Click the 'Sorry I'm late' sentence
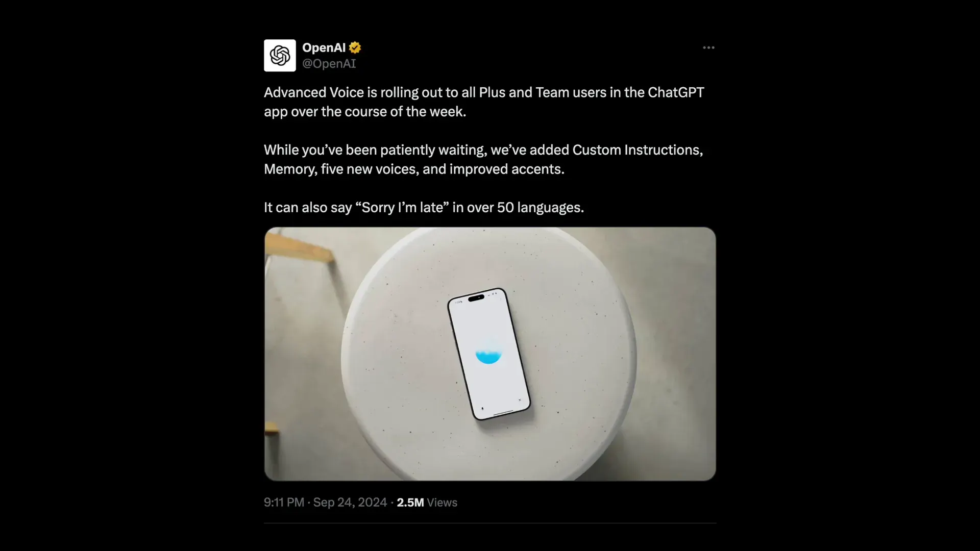 (x=424, y=208)
